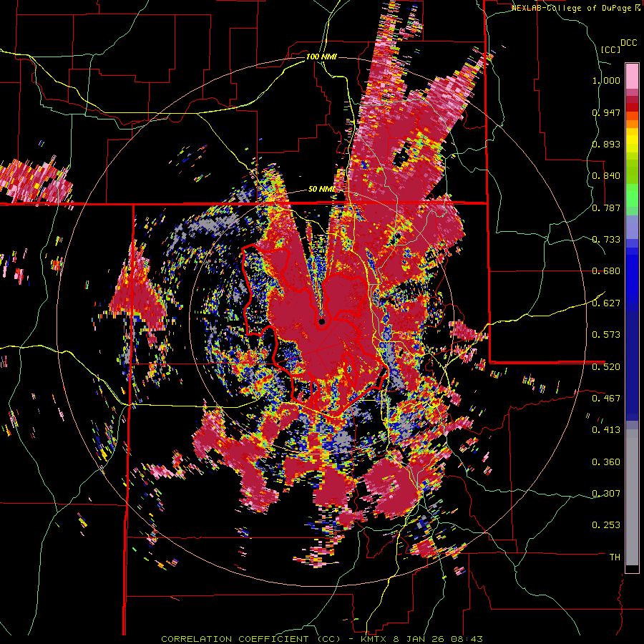Click the 0.947 scale value
Image resolution: width=644 pixels, height=644 pixels.
click(x=606, y=112)
